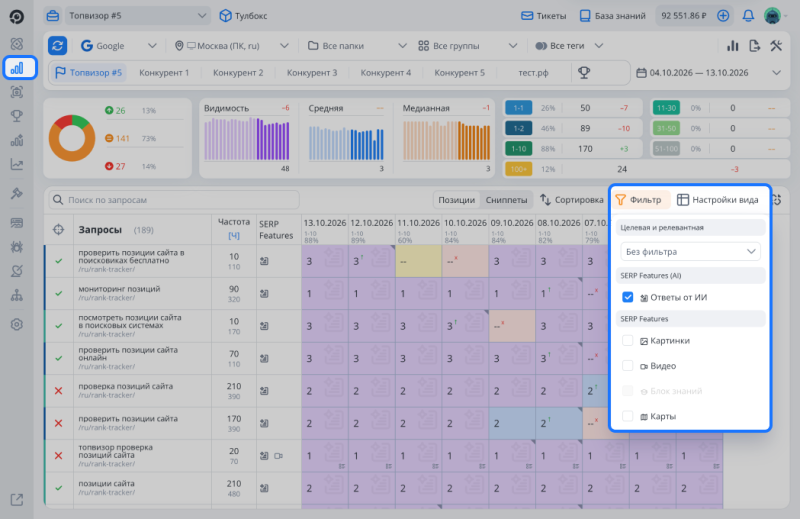
Task: Select the тест.рф tab
Action: (533, 72)
